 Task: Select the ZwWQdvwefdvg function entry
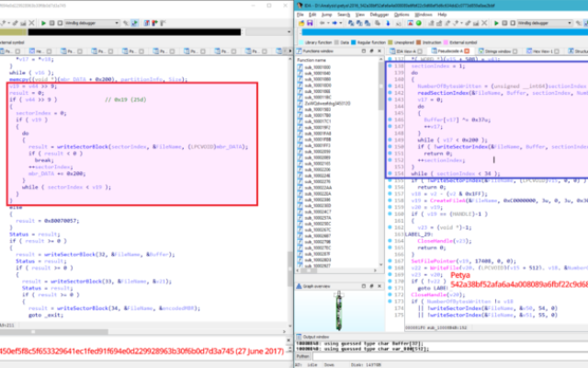click(327, 103)
